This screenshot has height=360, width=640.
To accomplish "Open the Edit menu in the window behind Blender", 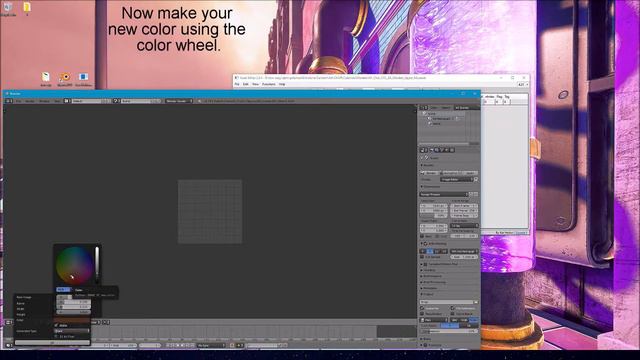I will (246, 84).
